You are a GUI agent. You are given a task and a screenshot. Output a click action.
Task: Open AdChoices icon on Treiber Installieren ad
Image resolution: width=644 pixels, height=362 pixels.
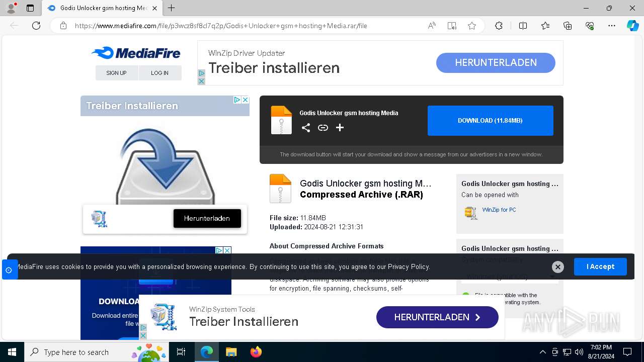point(236,100)
